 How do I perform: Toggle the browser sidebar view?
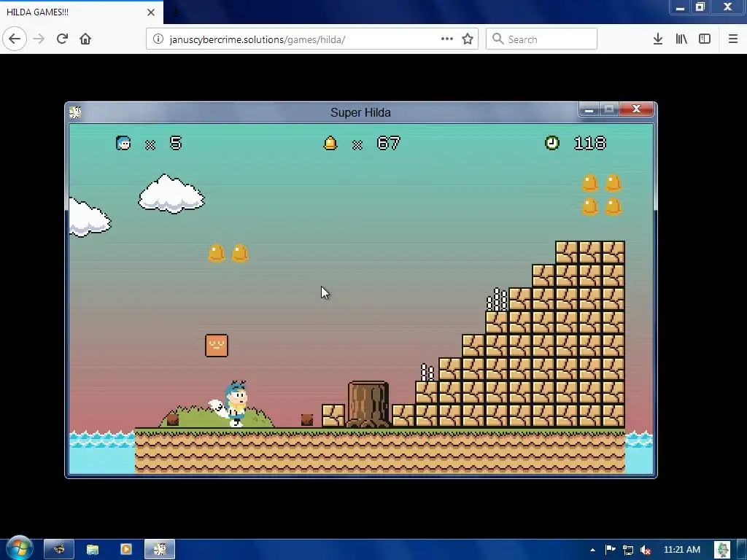(x=705, y=39)
